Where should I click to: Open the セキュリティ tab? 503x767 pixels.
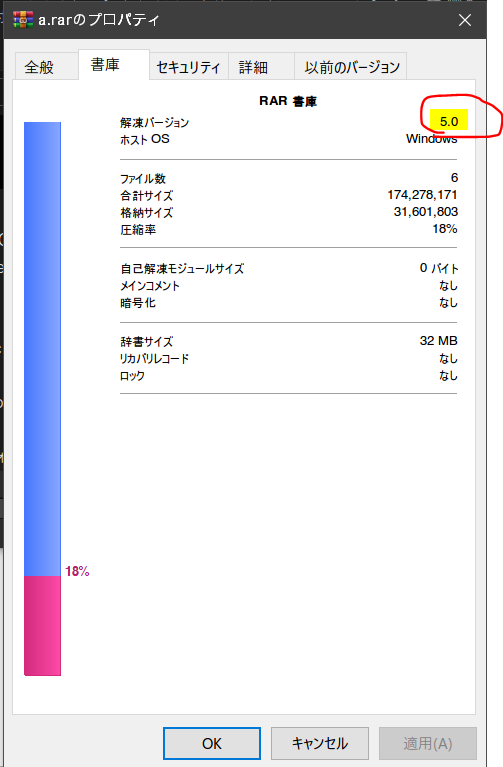[188, 67]
